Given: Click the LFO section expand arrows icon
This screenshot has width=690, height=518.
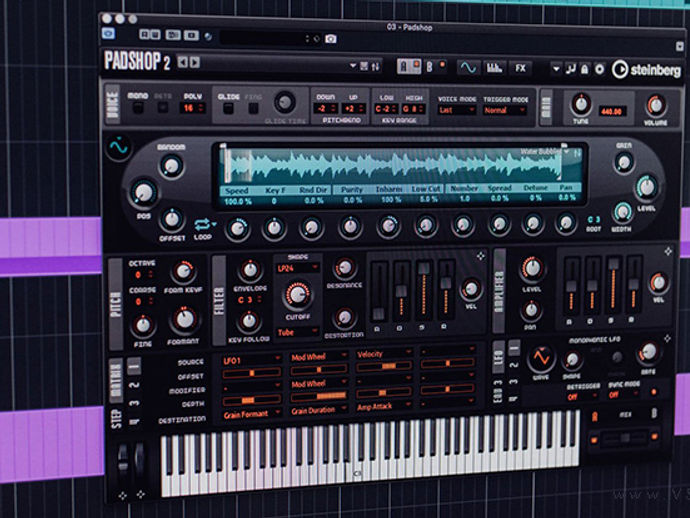Looking at the screenshot, I should click(x=667, y=338).
